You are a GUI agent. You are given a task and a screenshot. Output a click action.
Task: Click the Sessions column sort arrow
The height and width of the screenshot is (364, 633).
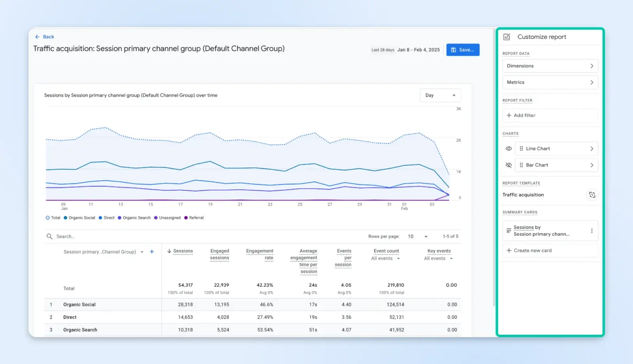coord(169,251)
